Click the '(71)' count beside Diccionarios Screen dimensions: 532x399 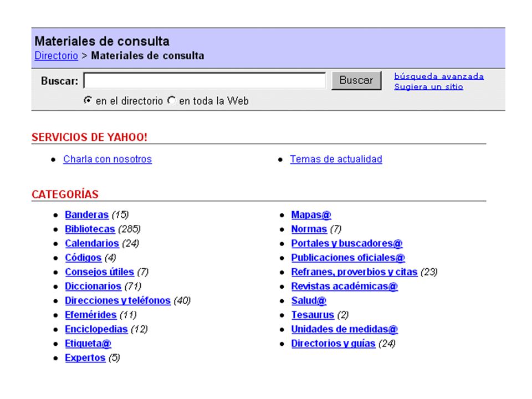pos(132,286)
